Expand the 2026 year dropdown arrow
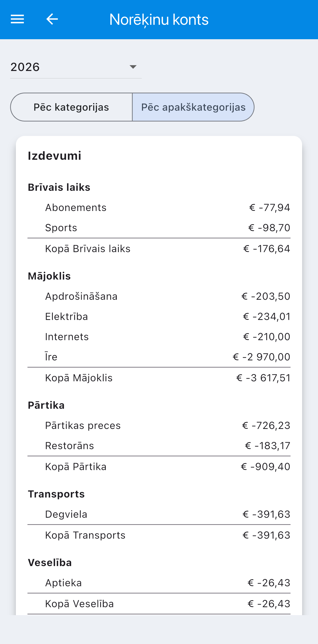318x644 pixels. coord(133,67)
